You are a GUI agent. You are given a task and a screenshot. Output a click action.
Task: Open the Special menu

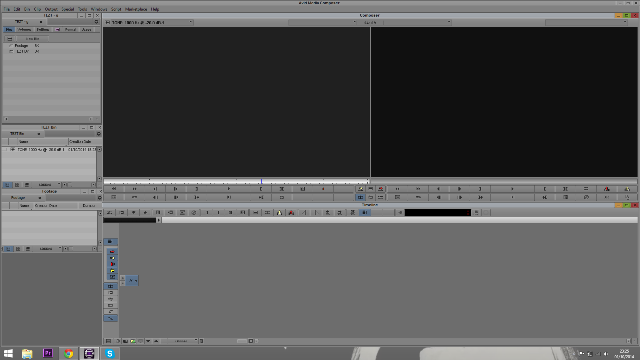67,9
